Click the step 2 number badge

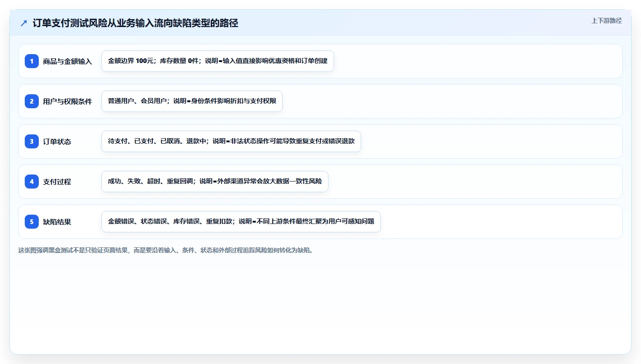(32, 101)
